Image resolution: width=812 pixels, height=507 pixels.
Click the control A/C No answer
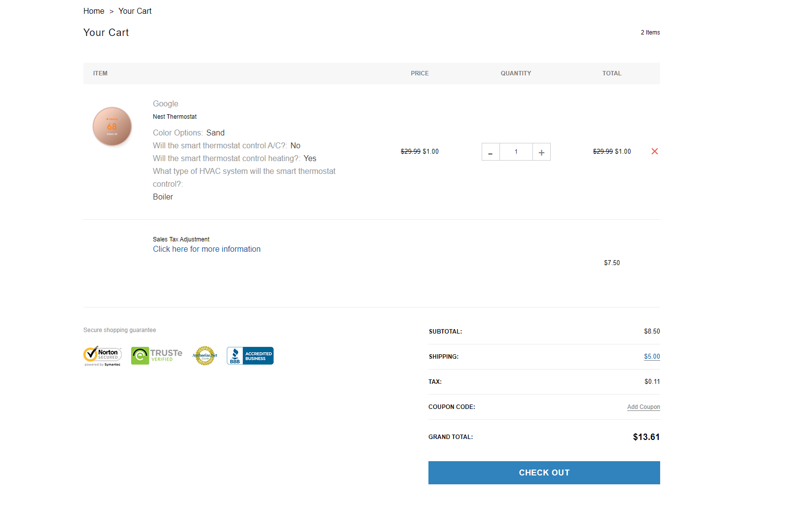295,146
